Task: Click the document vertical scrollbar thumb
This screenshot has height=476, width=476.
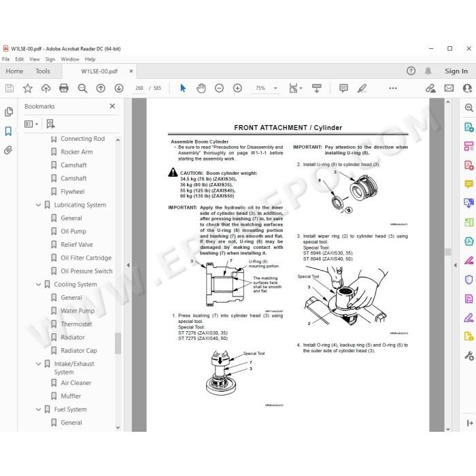Action: (448, 252)
